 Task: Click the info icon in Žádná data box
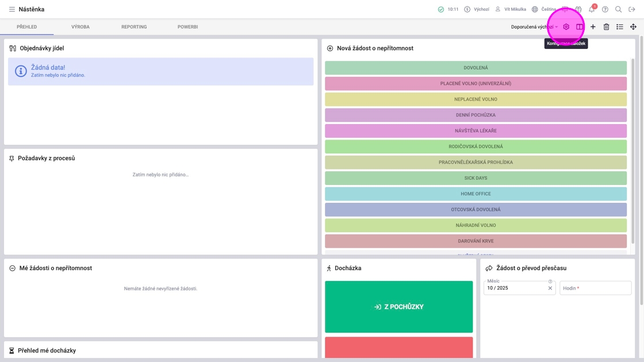21,71
